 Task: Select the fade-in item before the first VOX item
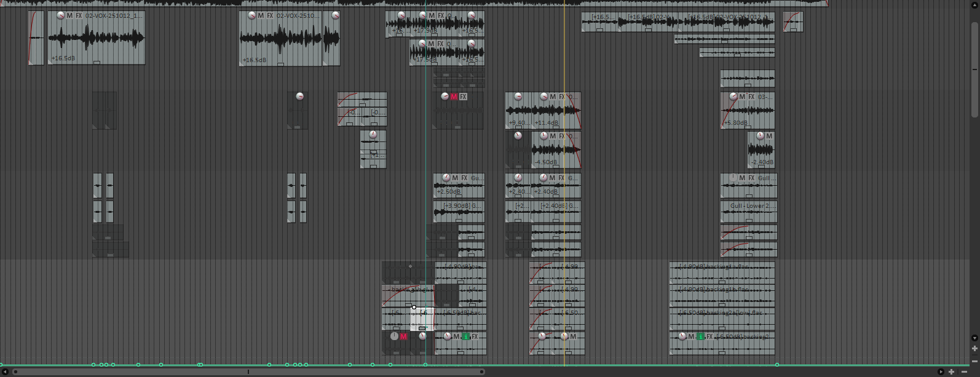click(36, 38)
